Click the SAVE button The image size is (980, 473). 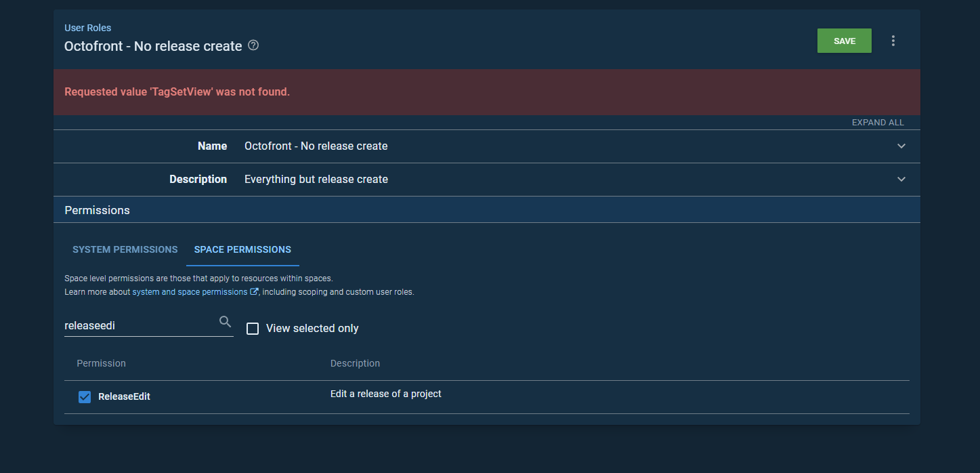(x=844, y=41)
